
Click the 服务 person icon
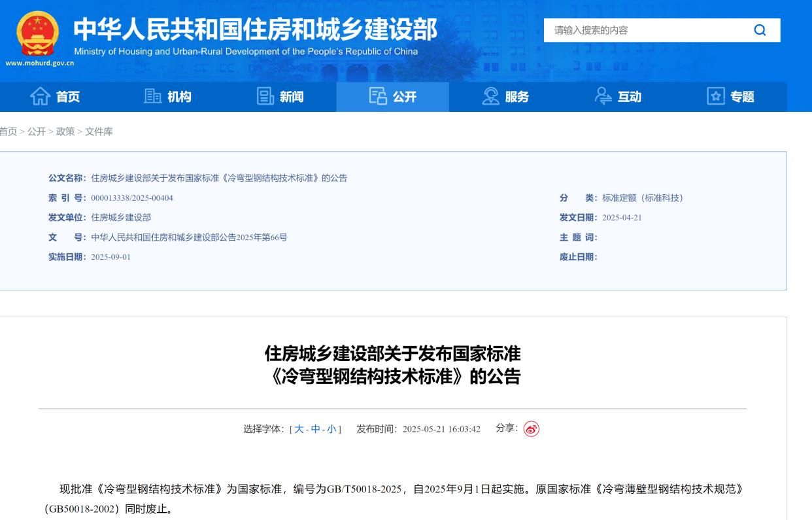[x=490, y=97]
